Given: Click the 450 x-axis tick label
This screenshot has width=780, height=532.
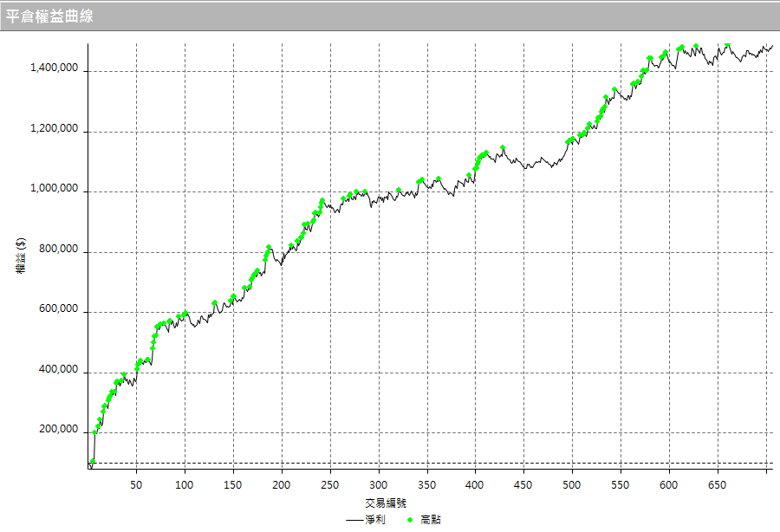Looking at the screenshot, I should pyautogui.click(x=523, y=485).
